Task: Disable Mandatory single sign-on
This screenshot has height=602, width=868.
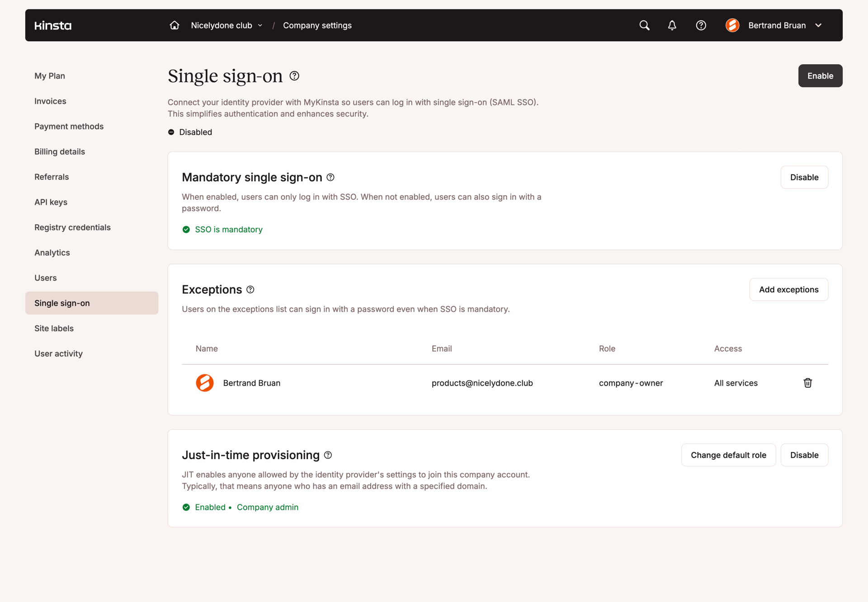Action: coord(804,177)
